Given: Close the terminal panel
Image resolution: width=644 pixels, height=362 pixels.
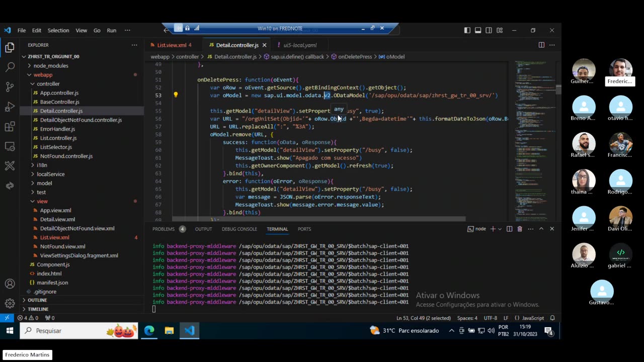Looking at the screenshot, I should [552, 229].
